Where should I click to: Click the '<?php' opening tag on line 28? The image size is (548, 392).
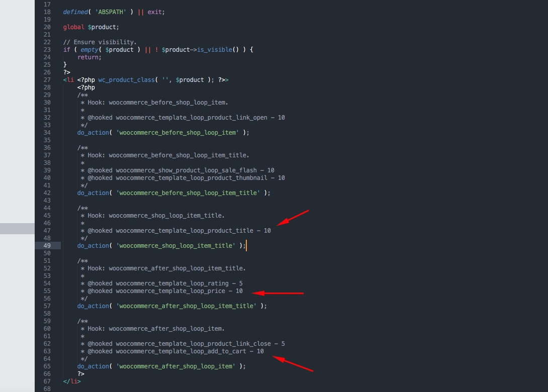click(x=86, y=87)
